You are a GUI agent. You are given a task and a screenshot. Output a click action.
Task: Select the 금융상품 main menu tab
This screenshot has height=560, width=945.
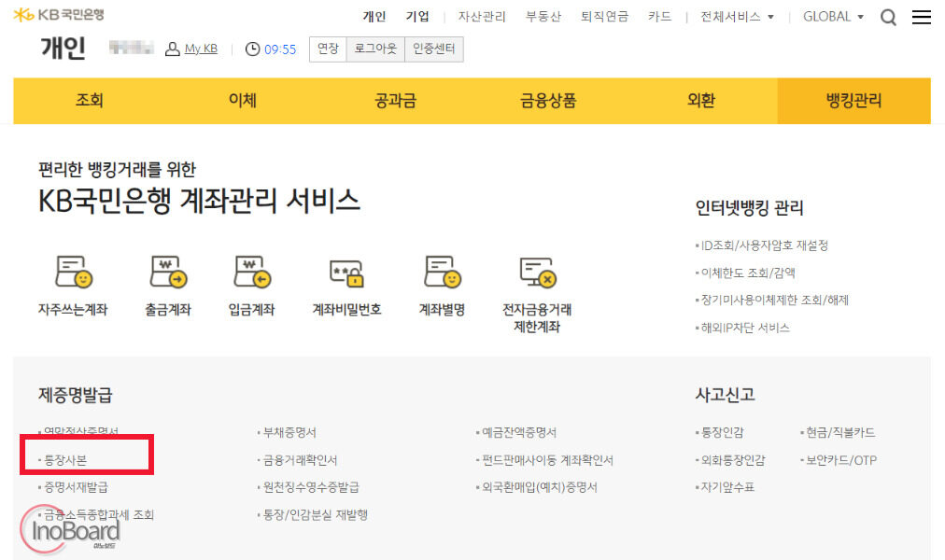[x=548, y=100]
